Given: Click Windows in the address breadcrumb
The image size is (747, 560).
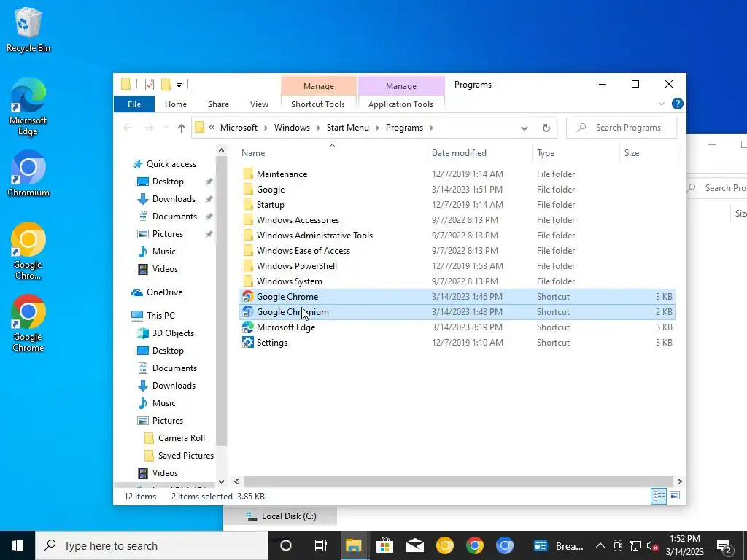Looking at the screenshot, I should (x=292, y=128).
